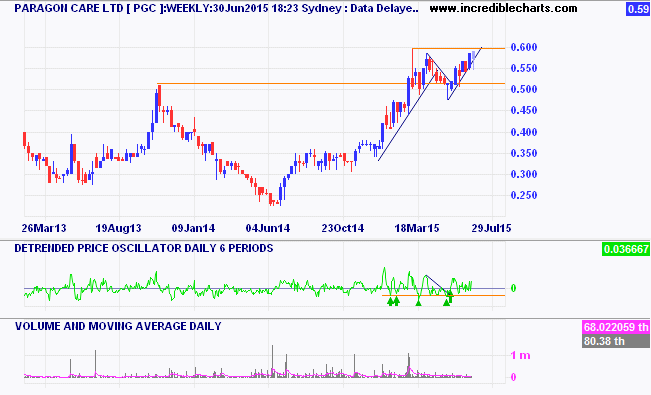651x395 pixels.
Task: Select the 0.250 price axis label
Action: 524,195
